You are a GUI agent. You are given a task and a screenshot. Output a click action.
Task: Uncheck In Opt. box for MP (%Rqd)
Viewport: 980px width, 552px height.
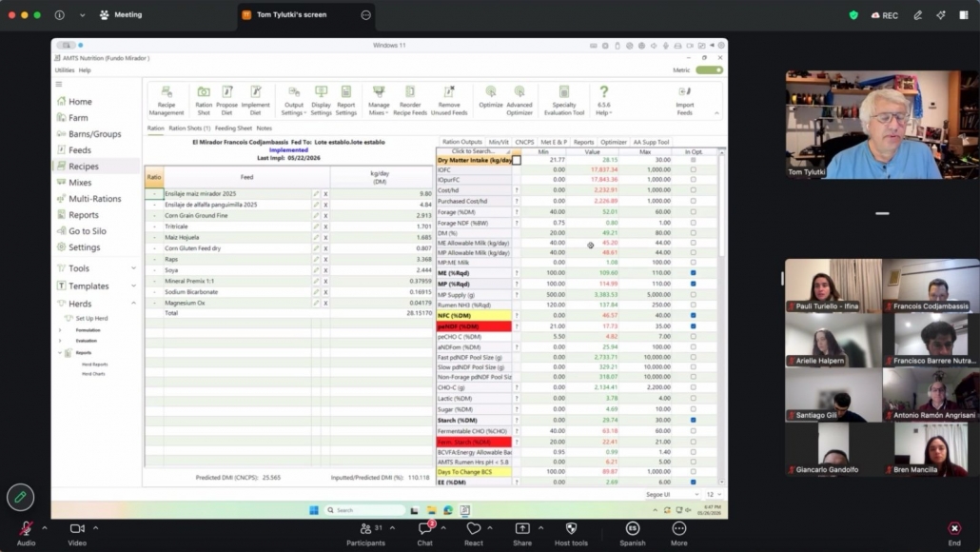point(693,284)
